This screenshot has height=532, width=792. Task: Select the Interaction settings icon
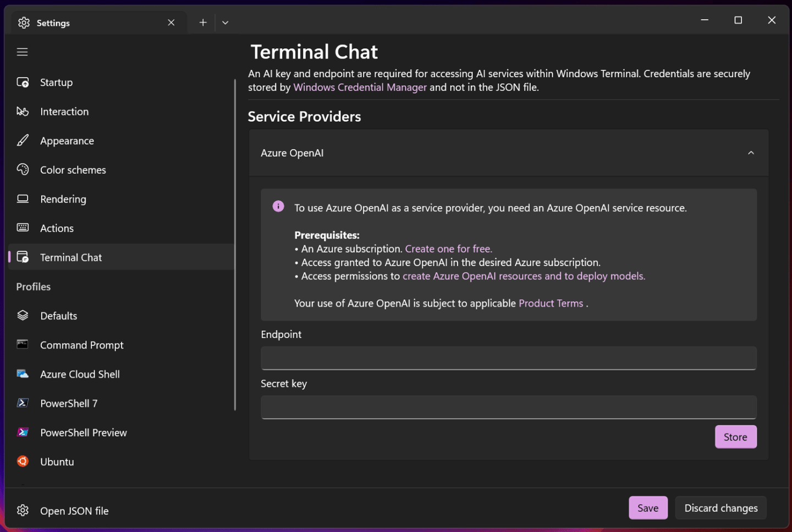click(23, 111)
